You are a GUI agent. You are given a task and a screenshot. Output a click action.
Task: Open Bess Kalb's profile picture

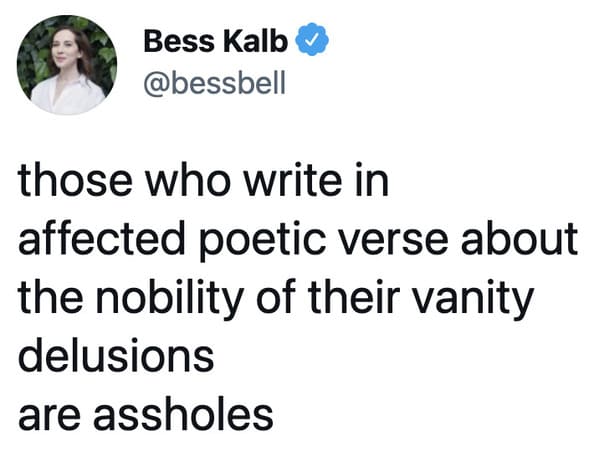click(67, 65)
